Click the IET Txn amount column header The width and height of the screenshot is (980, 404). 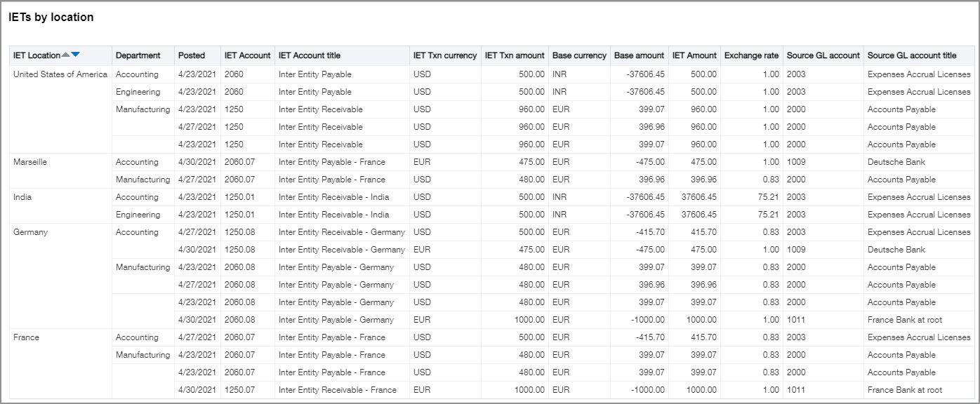pos(515,55)
